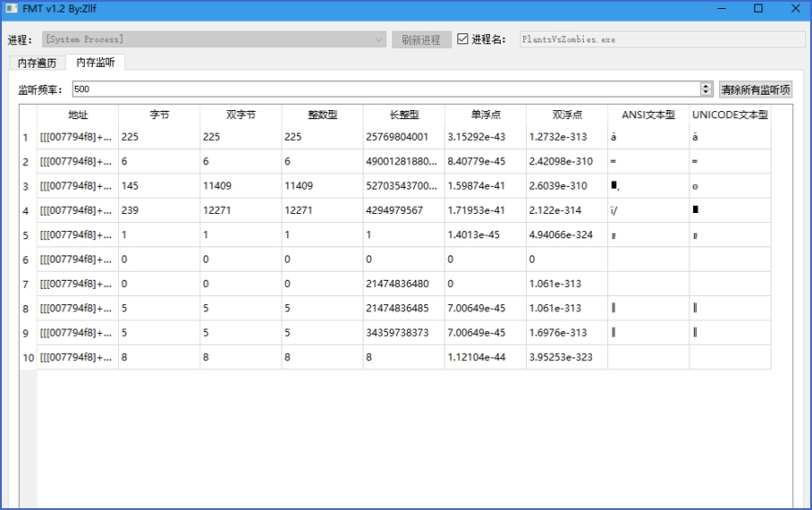The height and width of the screenshot is (510, 812).
Task: Click double float value 4.94066e-324
Action: (x=567, y=235)
